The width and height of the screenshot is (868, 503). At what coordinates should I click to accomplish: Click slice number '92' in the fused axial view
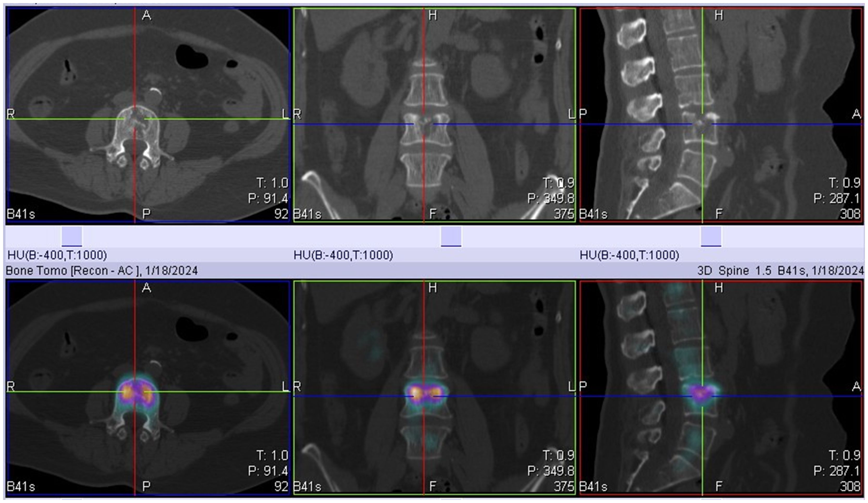281,487
